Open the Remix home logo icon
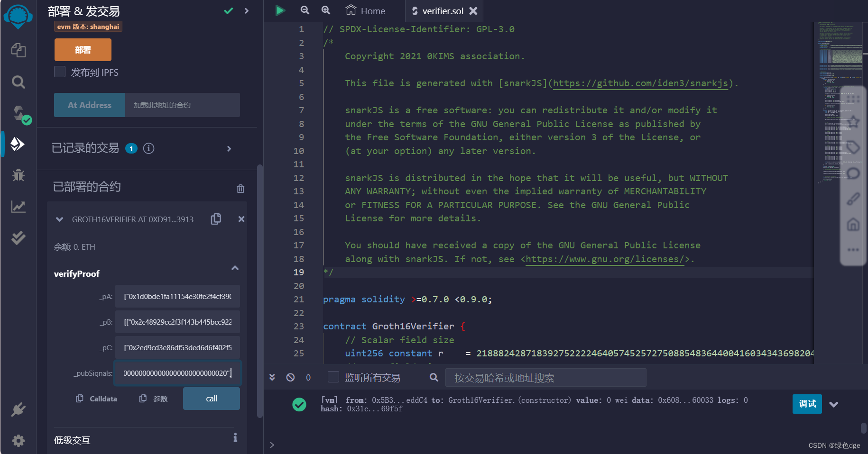Screen dimensions: 868x454 [18, 17]
